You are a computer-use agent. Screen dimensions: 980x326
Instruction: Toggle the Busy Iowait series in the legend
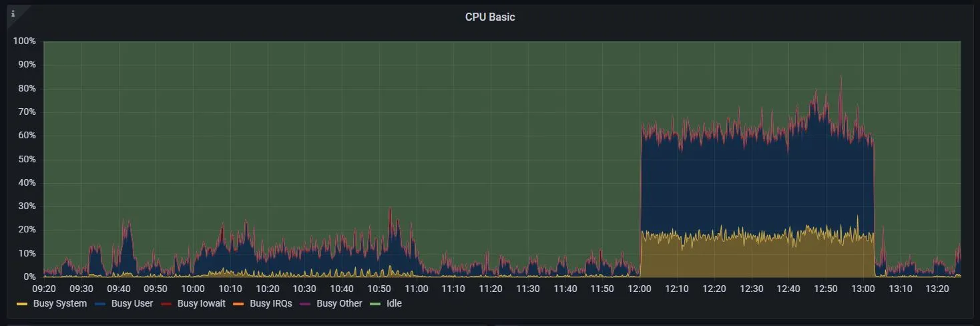pos(201,304)
